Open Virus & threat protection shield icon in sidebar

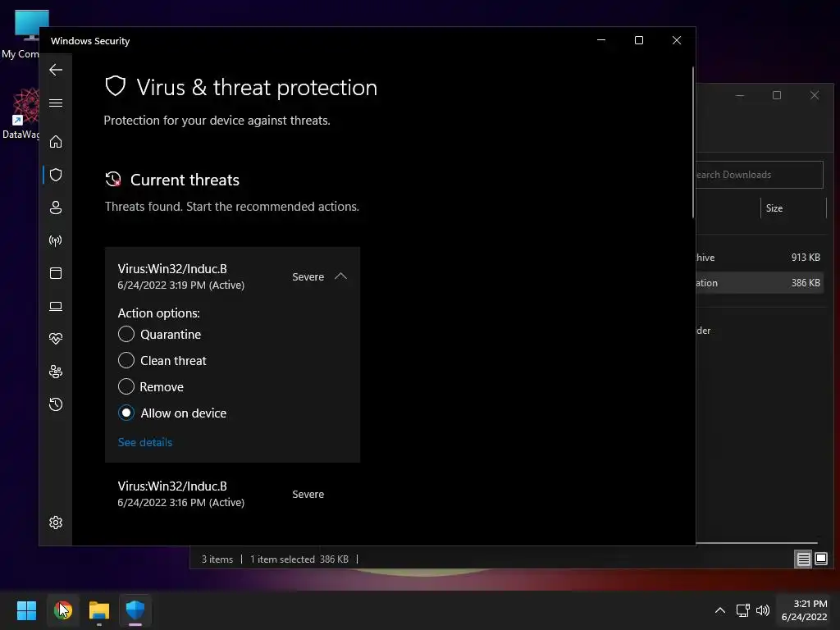click(x=56, y=175)
